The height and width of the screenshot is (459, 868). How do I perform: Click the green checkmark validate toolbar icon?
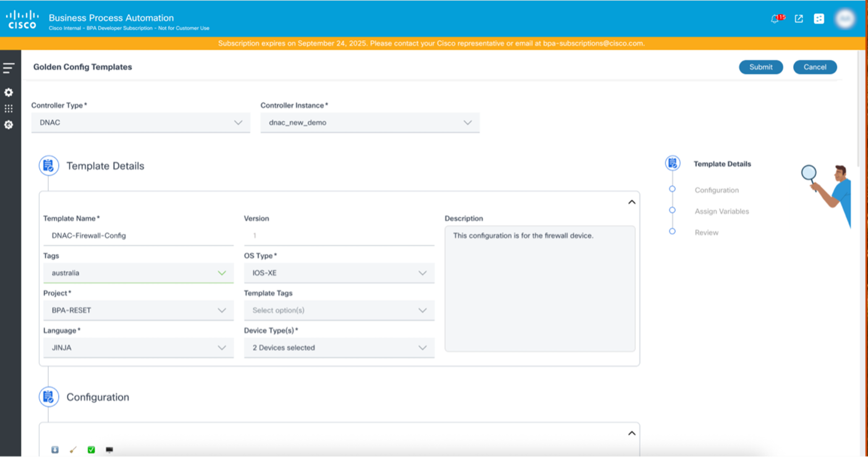click(91, 450)
